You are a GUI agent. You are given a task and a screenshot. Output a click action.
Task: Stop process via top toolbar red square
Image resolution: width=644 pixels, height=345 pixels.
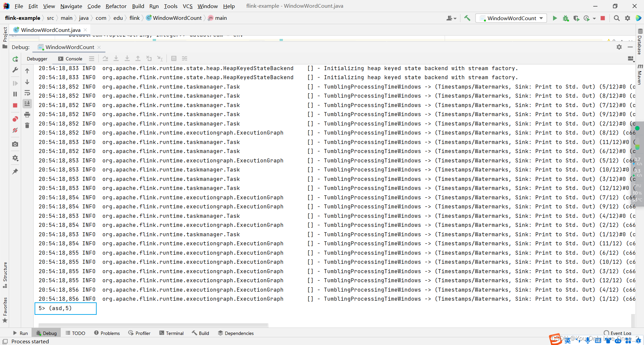click(603, 18)
